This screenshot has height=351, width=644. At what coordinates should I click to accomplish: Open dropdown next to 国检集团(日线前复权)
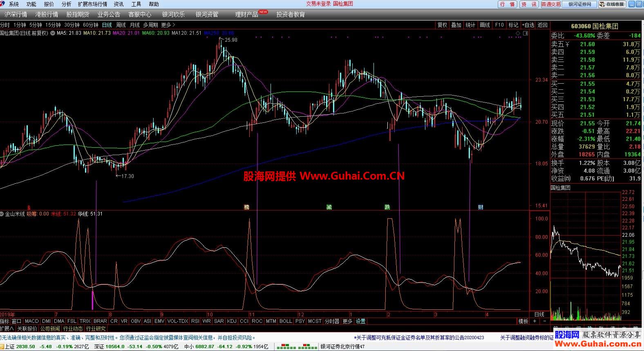pos(52,33)
